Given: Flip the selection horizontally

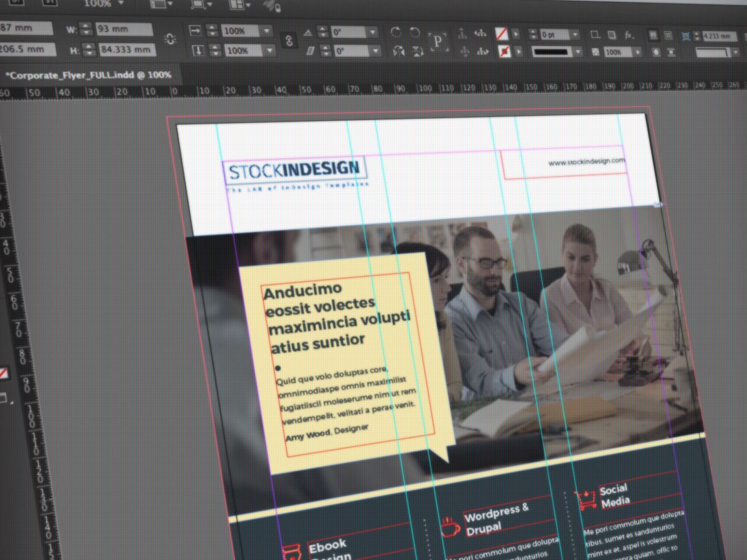Looking at the screenshot, I should pyautogui.click(x=398, y=51).
